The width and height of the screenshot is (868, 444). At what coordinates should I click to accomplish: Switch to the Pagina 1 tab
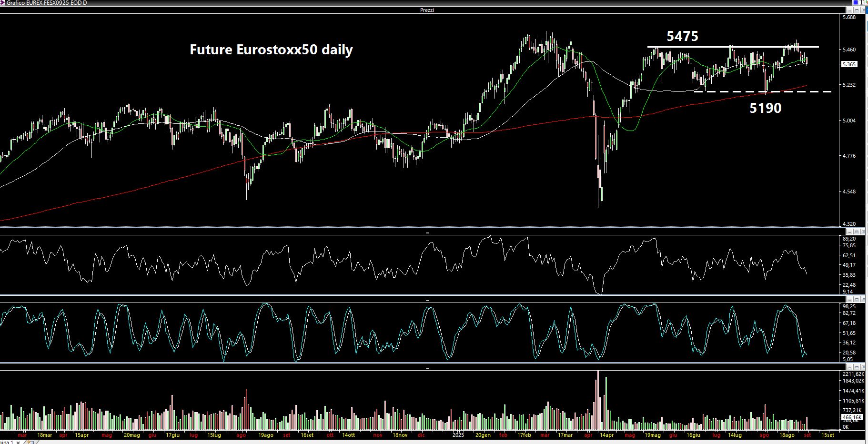7,442
